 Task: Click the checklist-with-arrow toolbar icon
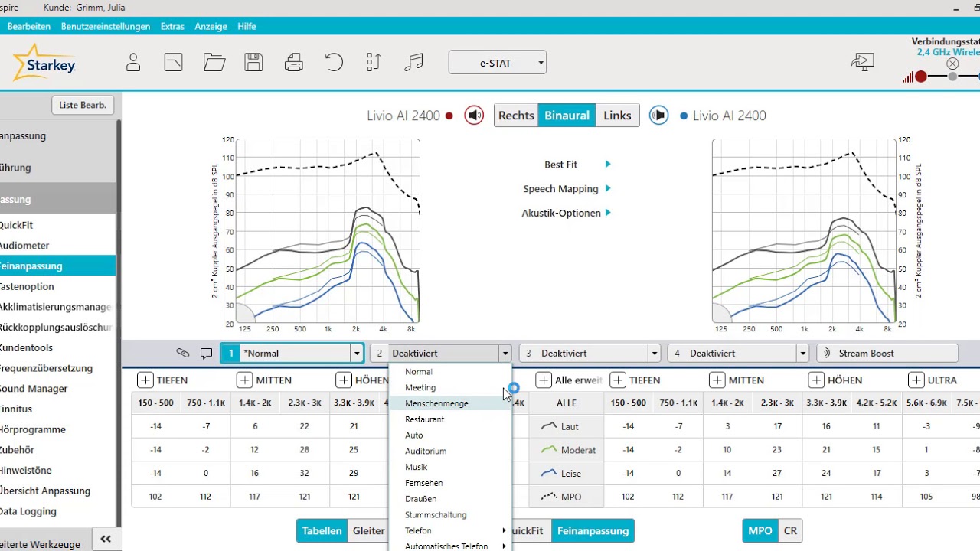374,63
